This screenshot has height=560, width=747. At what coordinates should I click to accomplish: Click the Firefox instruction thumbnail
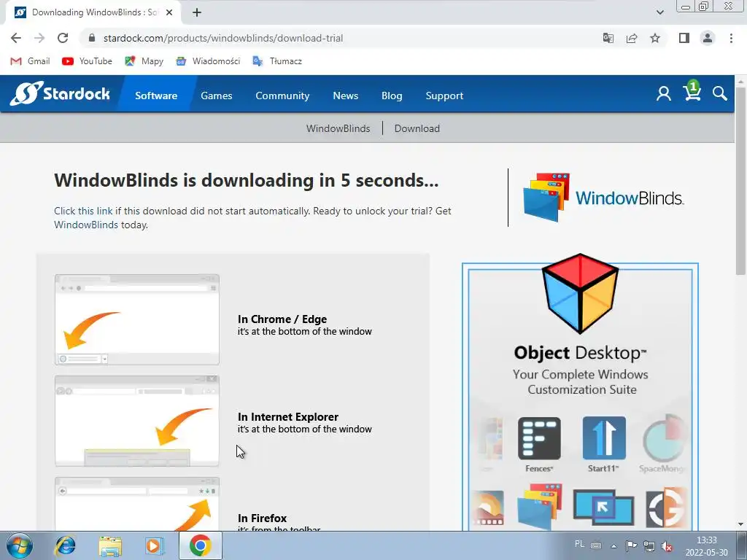point(137,504)
